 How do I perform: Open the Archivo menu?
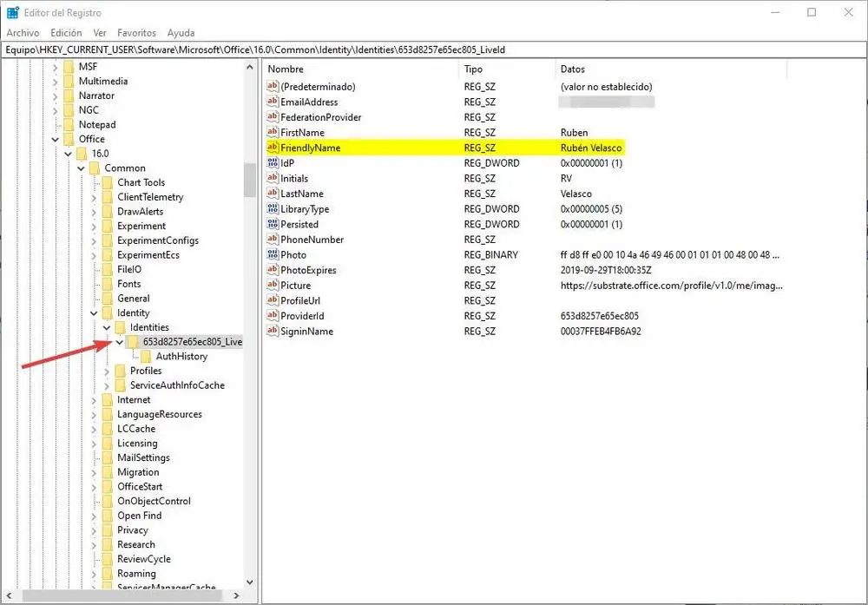23,33
